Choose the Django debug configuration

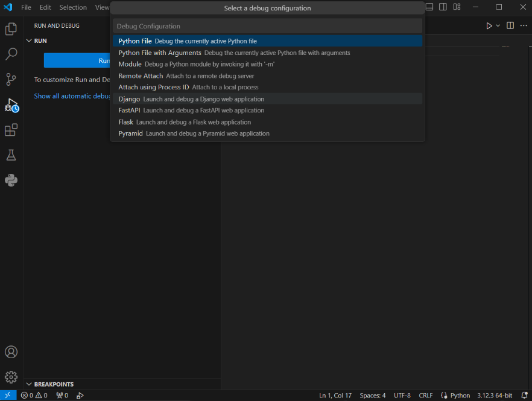pyautogui.click(x=267, y=99)
